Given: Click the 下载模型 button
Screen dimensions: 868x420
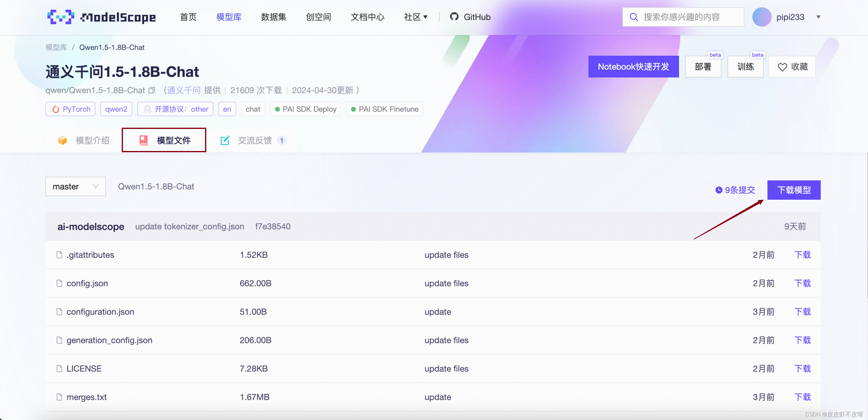Looking at the screenshot, I should point(794,190).
